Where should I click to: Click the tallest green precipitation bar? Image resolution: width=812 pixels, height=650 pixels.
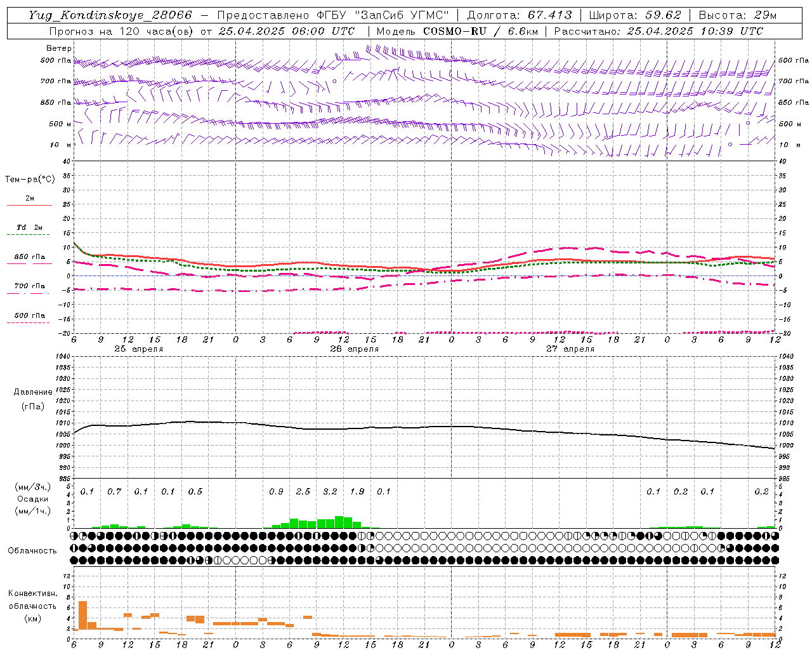coord(339,522)
